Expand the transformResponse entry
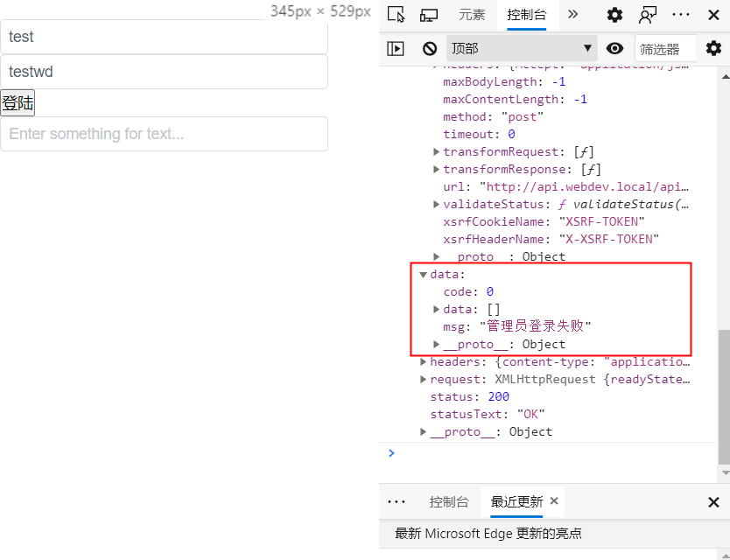The image size is (730, 560). [436, 169]
